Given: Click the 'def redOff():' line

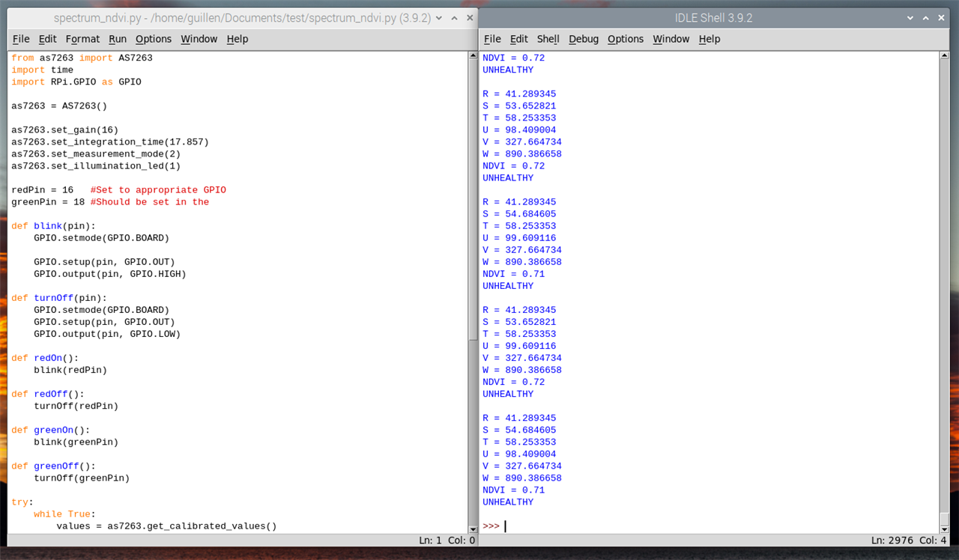Looking at the screenshot, I should pos(48,393).
